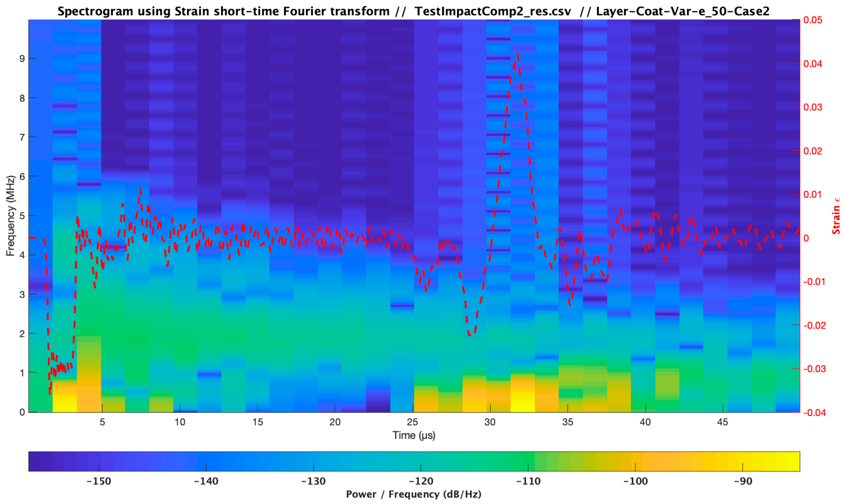Image resolution: width=844 pixels, height=504 pixels.
Task: Click the Power / Frequency (dB/Hz) colorbar label
Action: (414, 494)
